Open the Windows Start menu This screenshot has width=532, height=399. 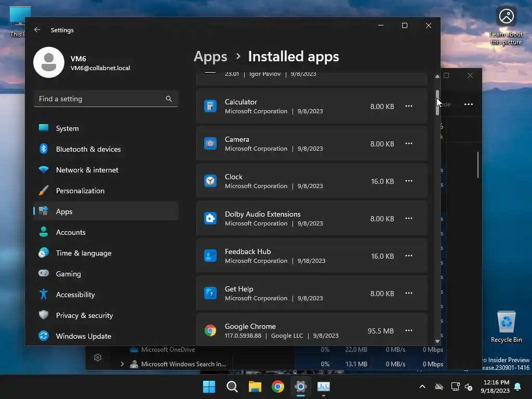coord(209,387)
